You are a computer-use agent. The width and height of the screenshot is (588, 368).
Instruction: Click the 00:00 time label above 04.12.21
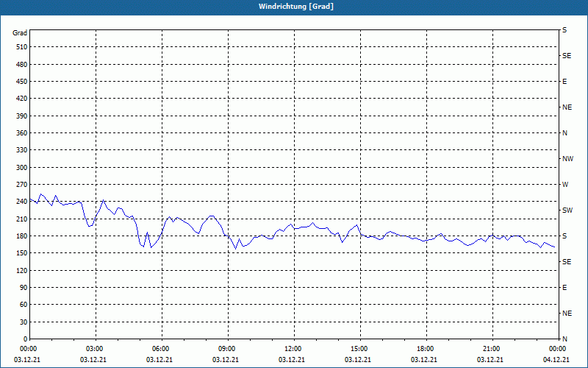pyautogui.click(x=558, y=349)
